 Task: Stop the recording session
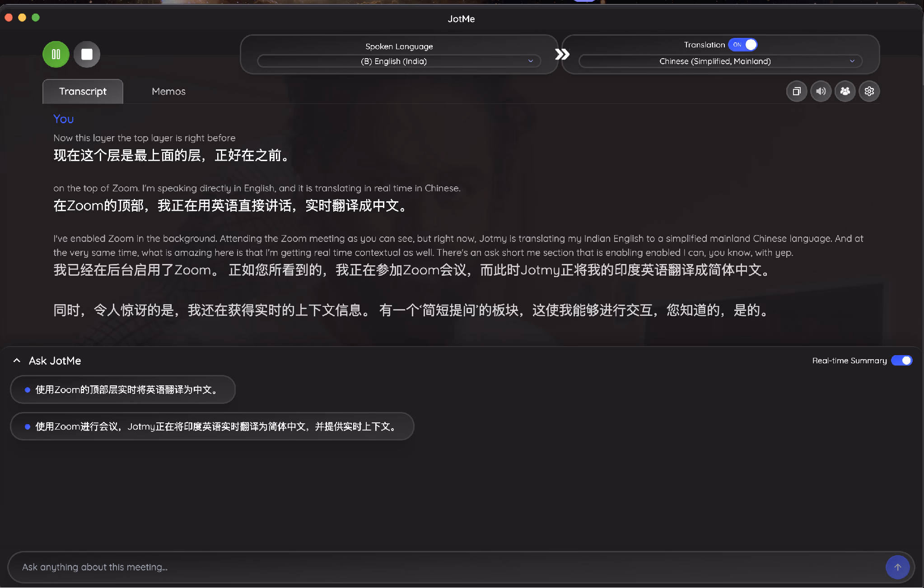click(x=87, y=55)
